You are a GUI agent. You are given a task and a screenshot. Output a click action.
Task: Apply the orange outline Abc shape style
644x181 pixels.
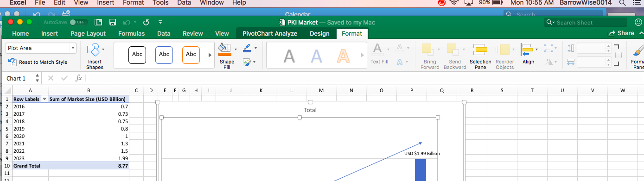(191, 55)
